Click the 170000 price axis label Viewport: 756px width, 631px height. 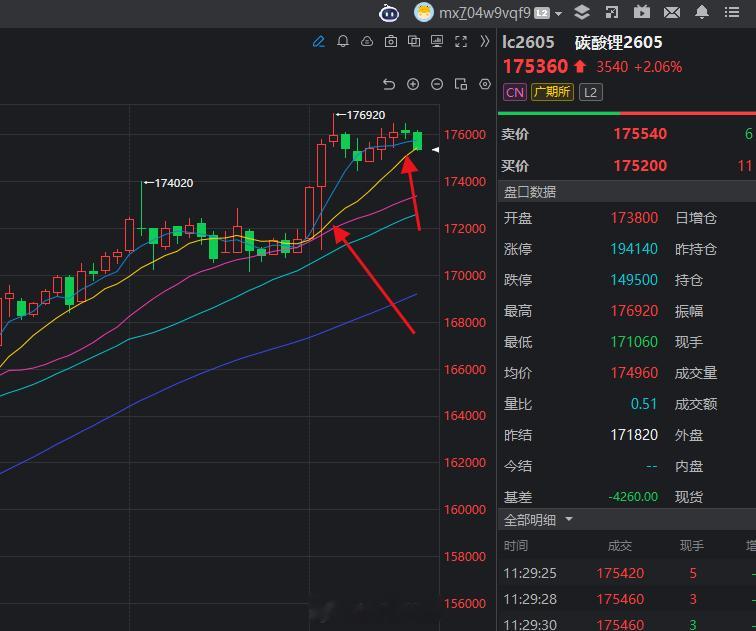tap(465, 276)
